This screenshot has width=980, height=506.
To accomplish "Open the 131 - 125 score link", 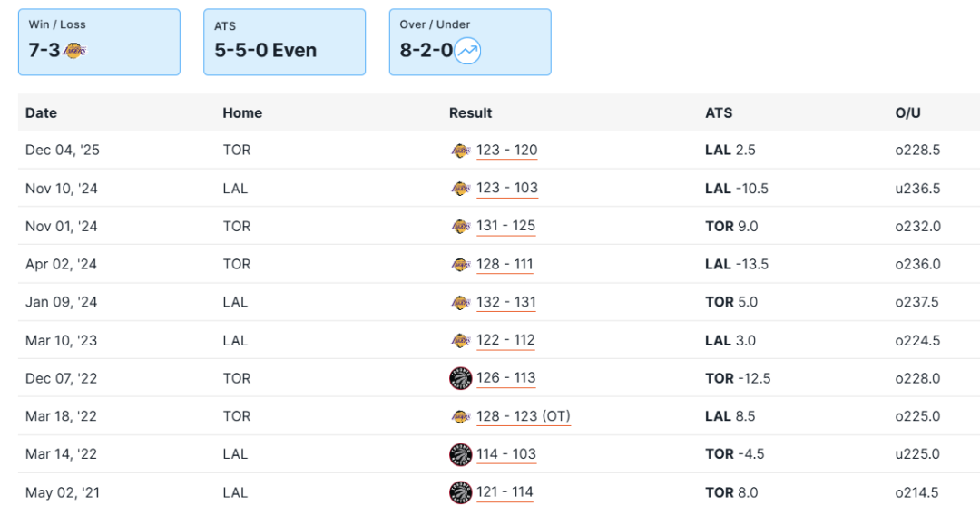I will 505,227.
